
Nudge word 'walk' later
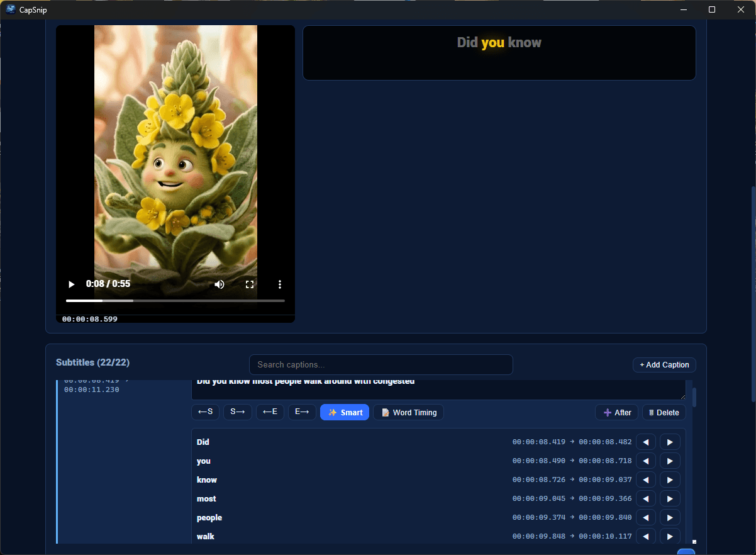[x=670, y=537]
